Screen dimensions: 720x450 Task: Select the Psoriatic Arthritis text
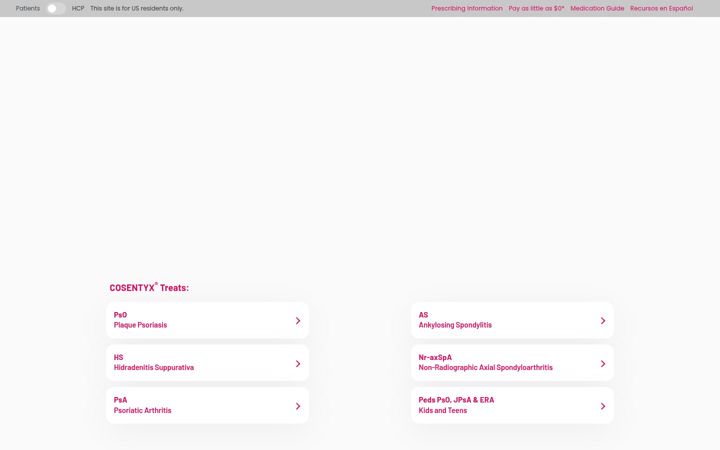pyautogui.click(x=142, y=410)
